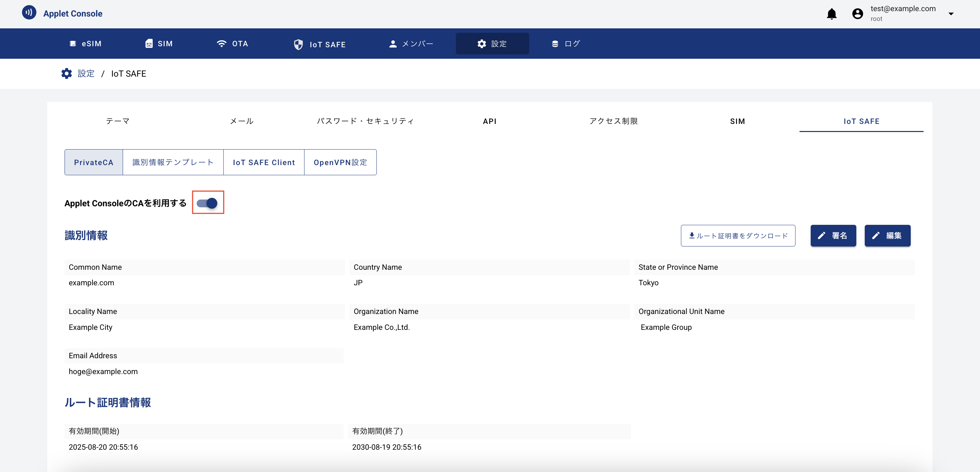Open the notifications bell

832,14
